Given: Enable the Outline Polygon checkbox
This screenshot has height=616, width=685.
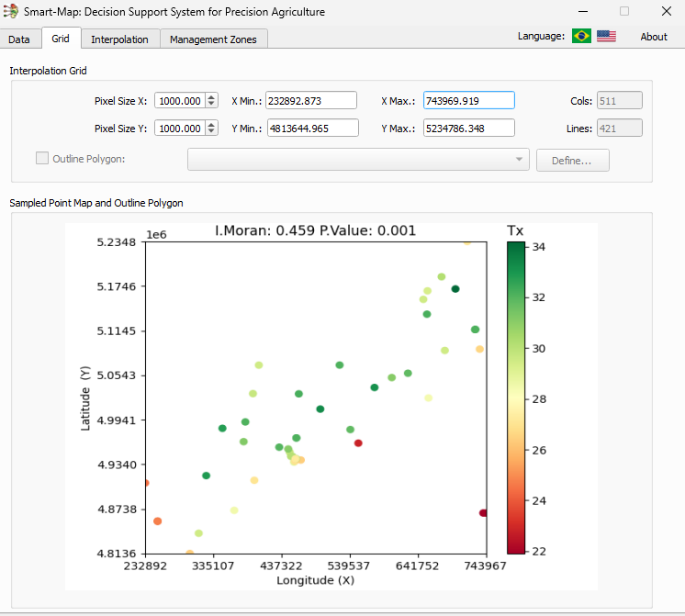Looking at the screenshot, I should pyautogui.click(x=42, y=158).
